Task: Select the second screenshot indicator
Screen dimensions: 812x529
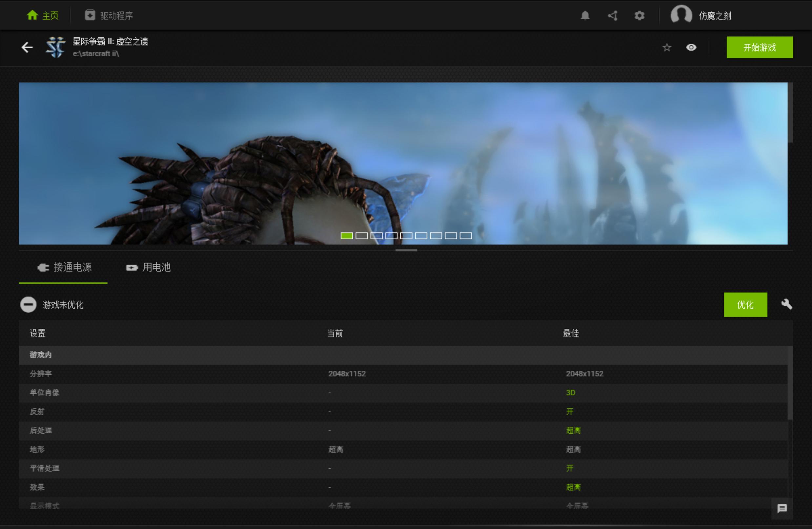Action: coord(361,236)
